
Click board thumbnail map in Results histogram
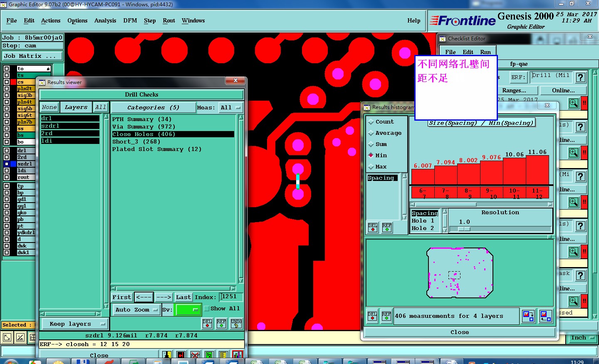[460, 272]
